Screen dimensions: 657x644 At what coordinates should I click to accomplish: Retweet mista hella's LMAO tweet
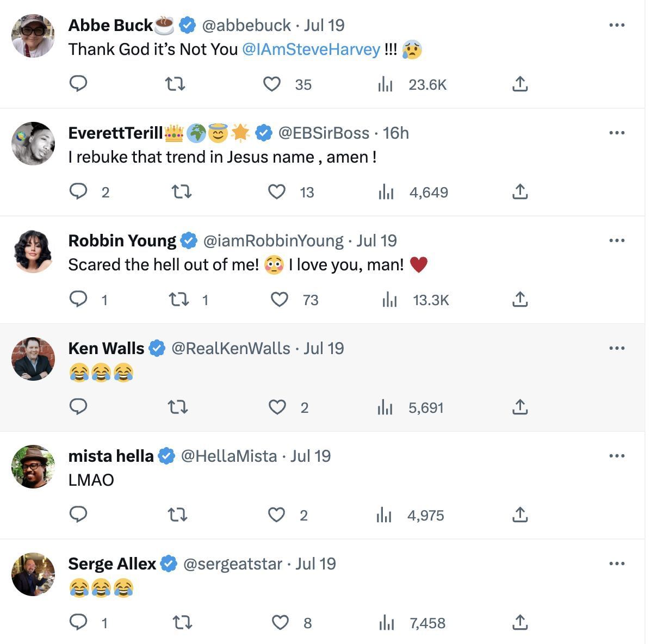point(178,515)
